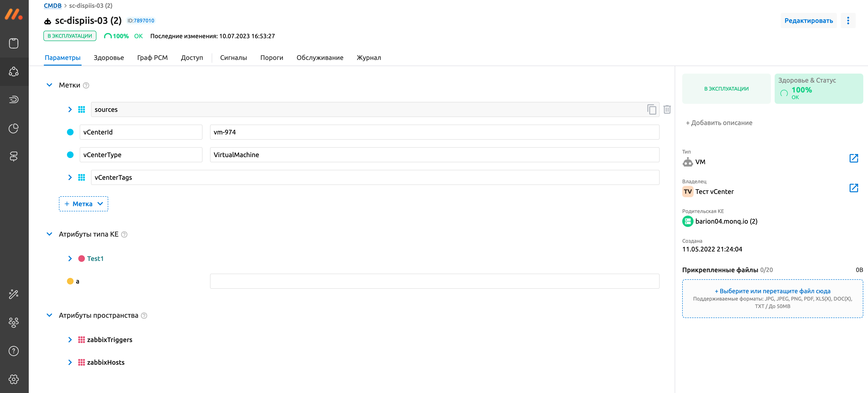
Task: Open parent KE barion04.monq.io (2)
Action: 726,222
